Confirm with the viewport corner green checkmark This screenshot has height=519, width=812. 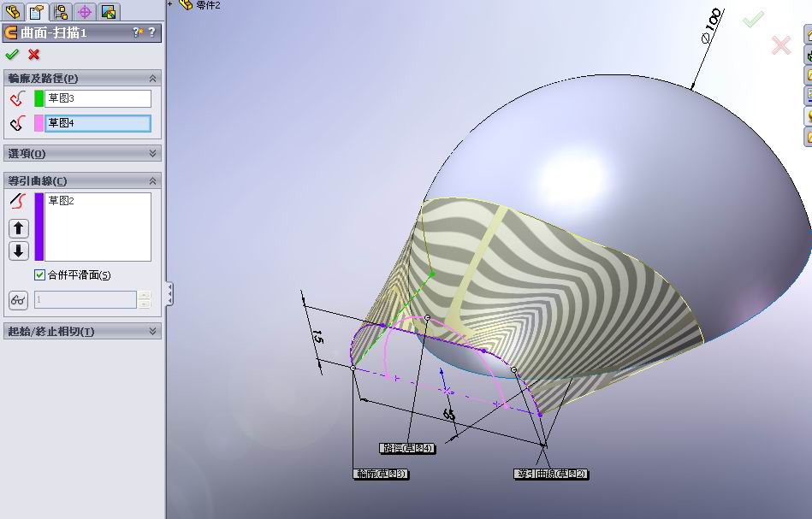[753, 20]
